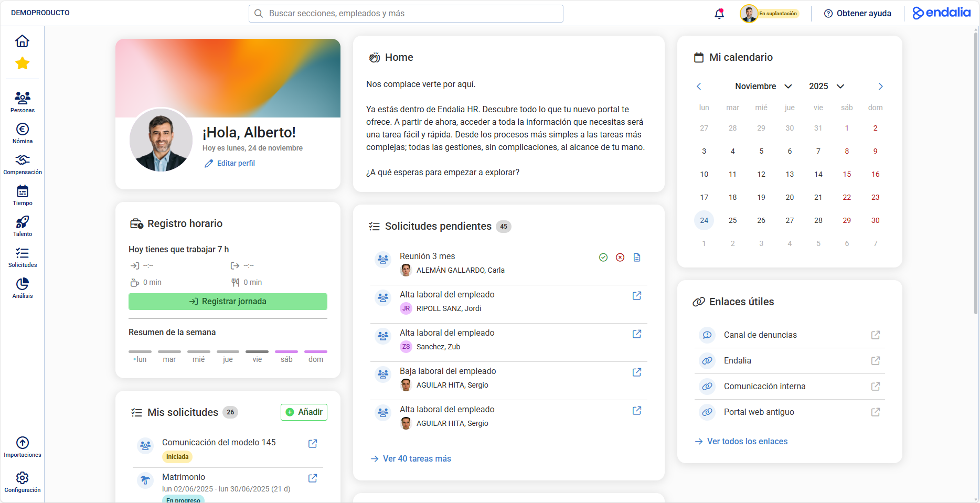This screenshot has width=980, height=503.
Task: Open the Tiempo section
Action: 22,195
